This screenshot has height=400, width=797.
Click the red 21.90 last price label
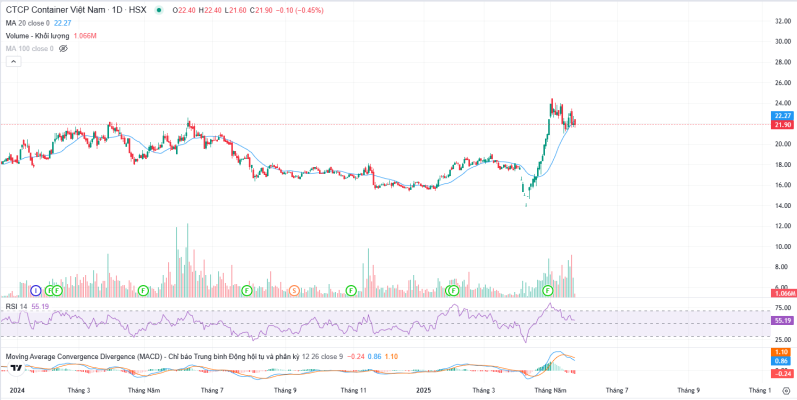[x=783, y=125]
